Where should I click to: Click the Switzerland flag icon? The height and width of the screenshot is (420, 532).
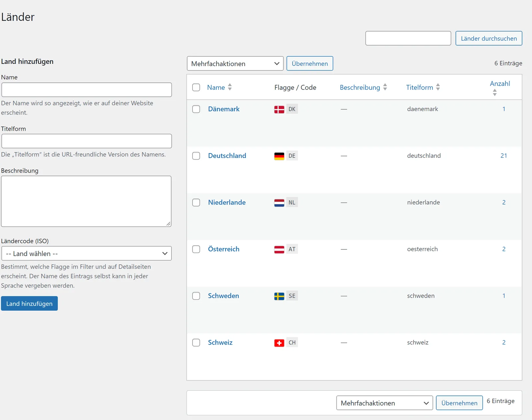point(279,343)
